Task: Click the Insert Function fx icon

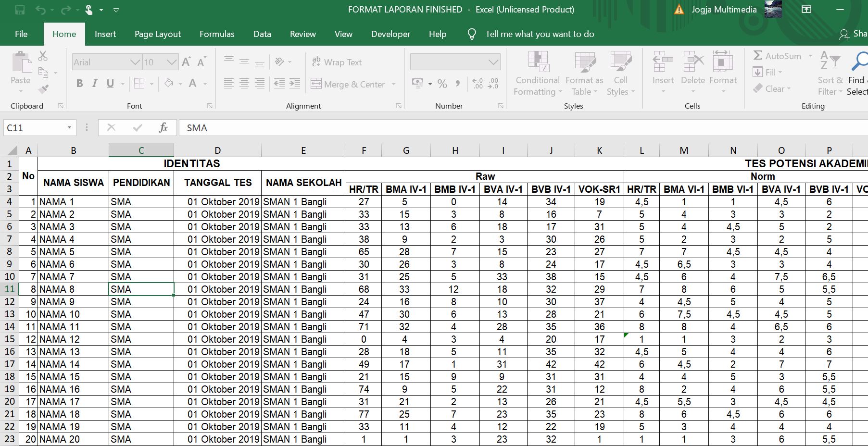Action: 163,127
